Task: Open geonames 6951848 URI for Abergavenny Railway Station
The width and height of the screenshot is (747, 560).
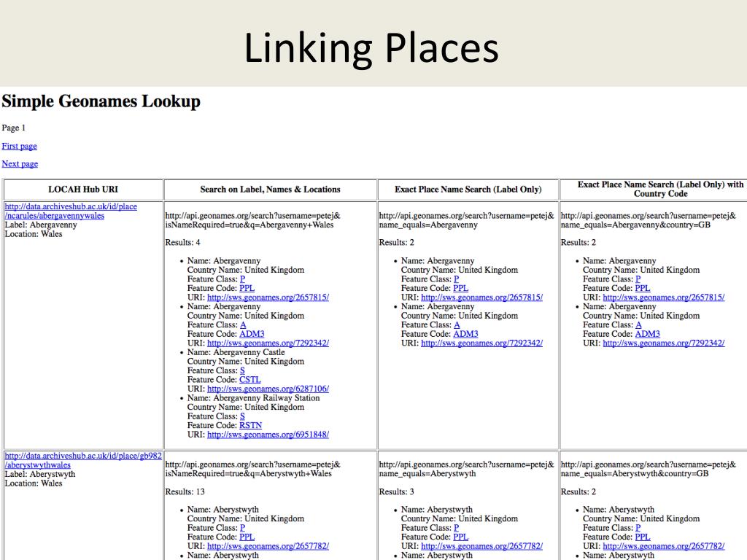Action: point(268,435)
